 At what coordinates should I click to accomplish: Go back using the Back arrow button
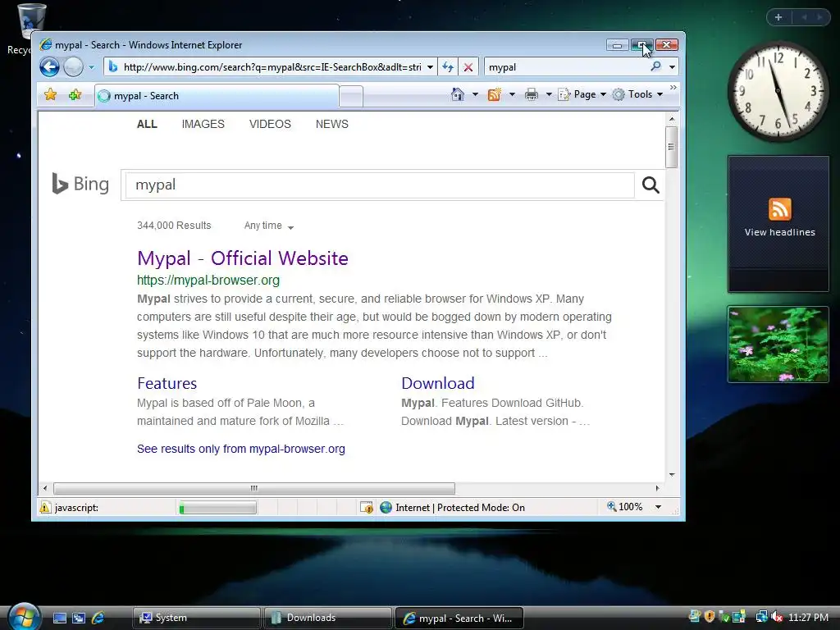point(49,67)
